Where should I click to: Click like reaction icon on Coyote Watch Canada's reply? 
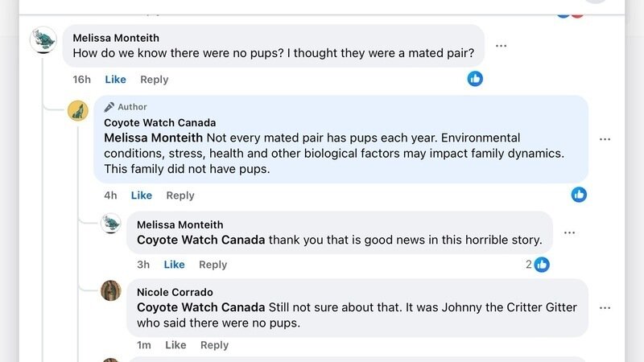[x=579, y=195]
